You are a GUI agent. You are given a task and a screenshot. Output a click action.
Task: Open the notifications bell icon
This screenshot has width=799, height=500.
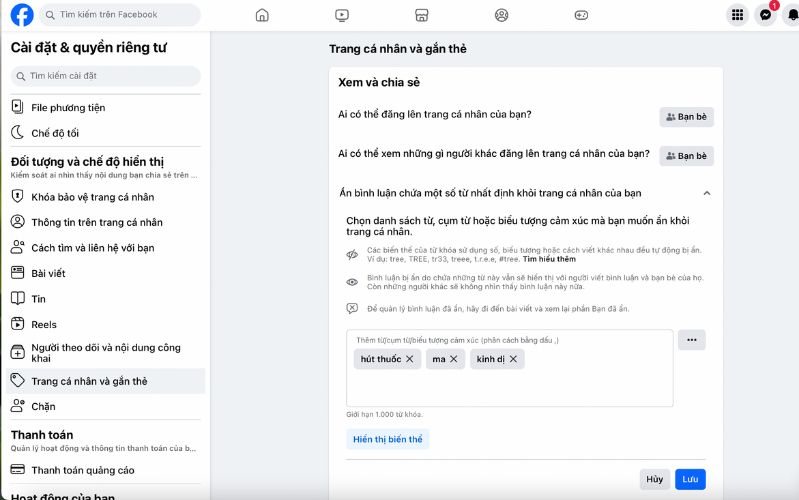pyautogui.click(x=792, y=15)
